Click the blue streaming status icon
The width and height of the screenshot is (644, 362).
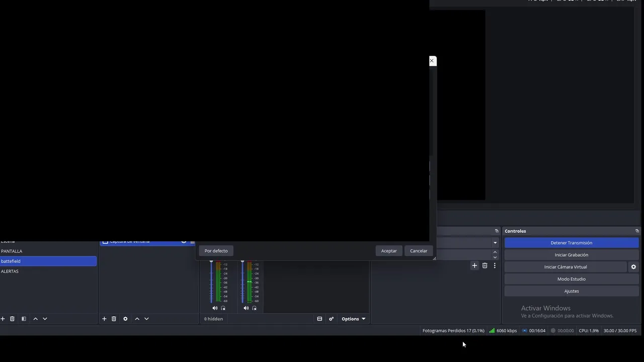(x=525, y=331)
